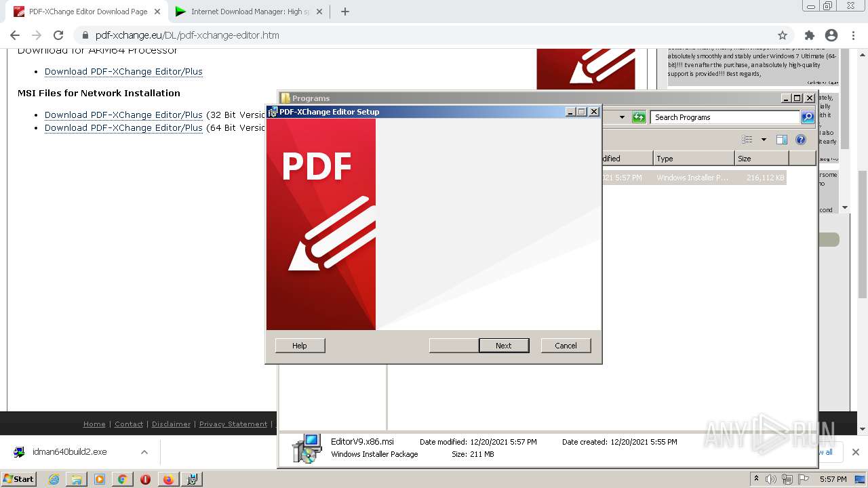
Task: Expand options for the idman640build2.exe download
Action: (144, 452)
